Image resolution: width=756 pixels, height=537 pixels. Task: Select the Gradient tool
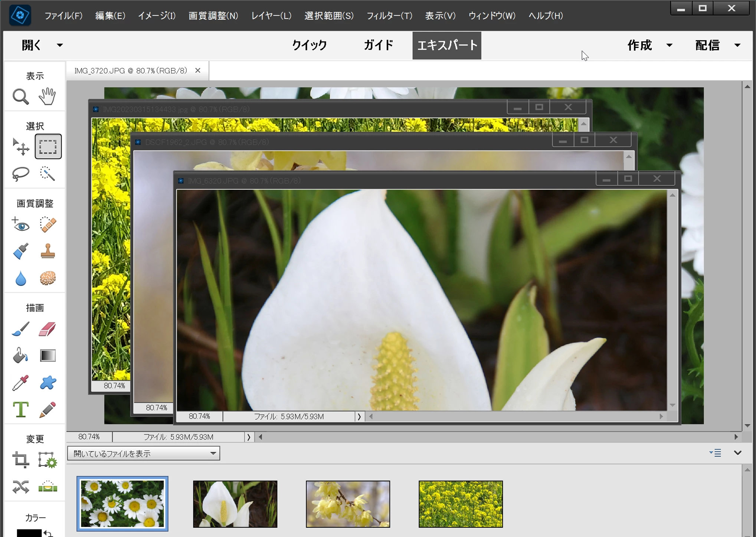tap(48, 356)
